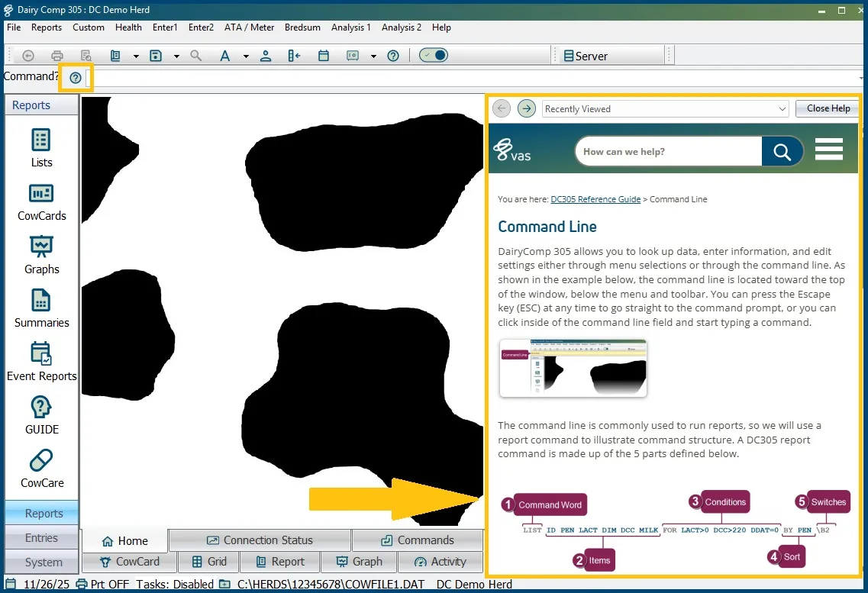Switch to the CowCard tab
Viewport: 868px width, 593px height.
click(x=130, y=562)
